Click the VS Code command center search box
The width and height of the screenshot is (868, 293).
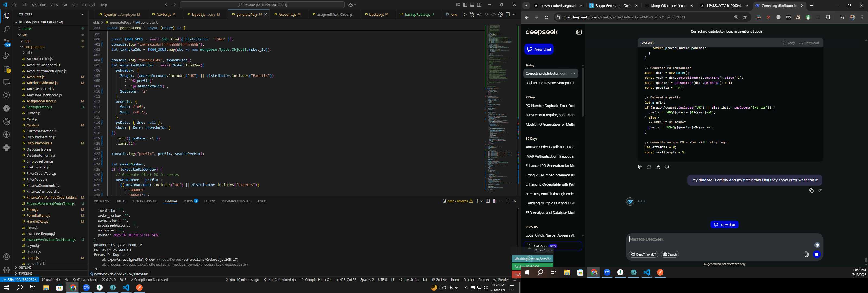click(x=262, y=5)
